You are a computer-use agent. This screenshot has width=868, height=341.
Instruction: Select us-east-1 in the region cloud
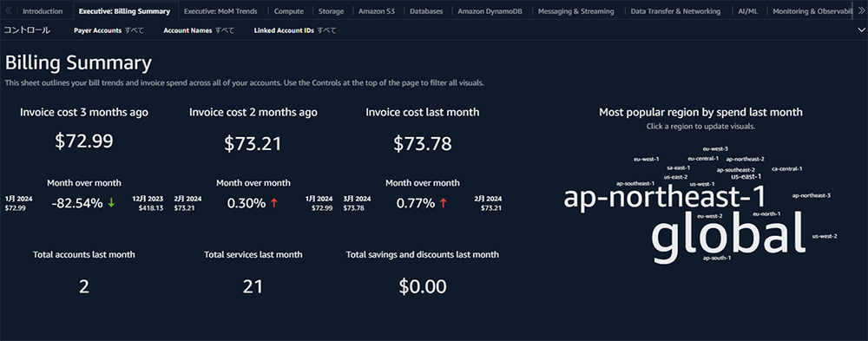click(x=746, y=177)
